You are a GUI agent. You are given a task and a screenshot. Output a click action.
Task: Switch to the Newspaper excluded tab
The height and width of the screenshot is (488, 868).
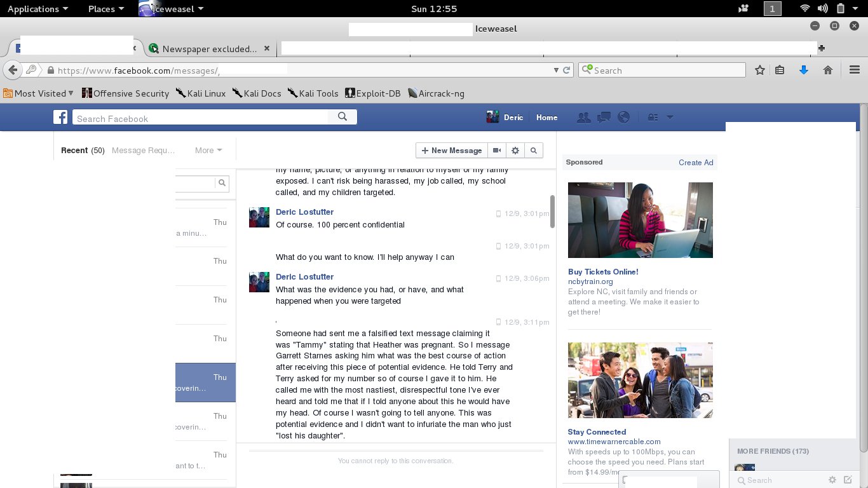[x=208, y=48]
